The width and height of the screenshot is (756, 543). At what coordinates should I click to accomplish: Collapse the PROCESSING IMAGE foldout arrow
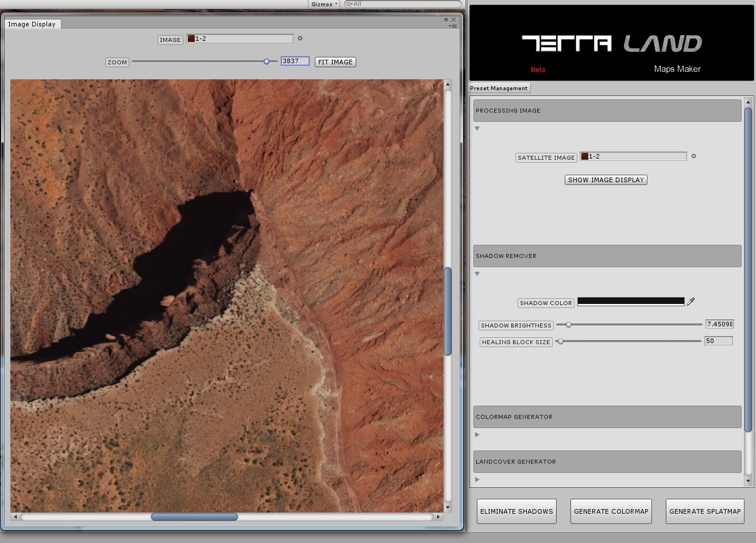point(477,129)
